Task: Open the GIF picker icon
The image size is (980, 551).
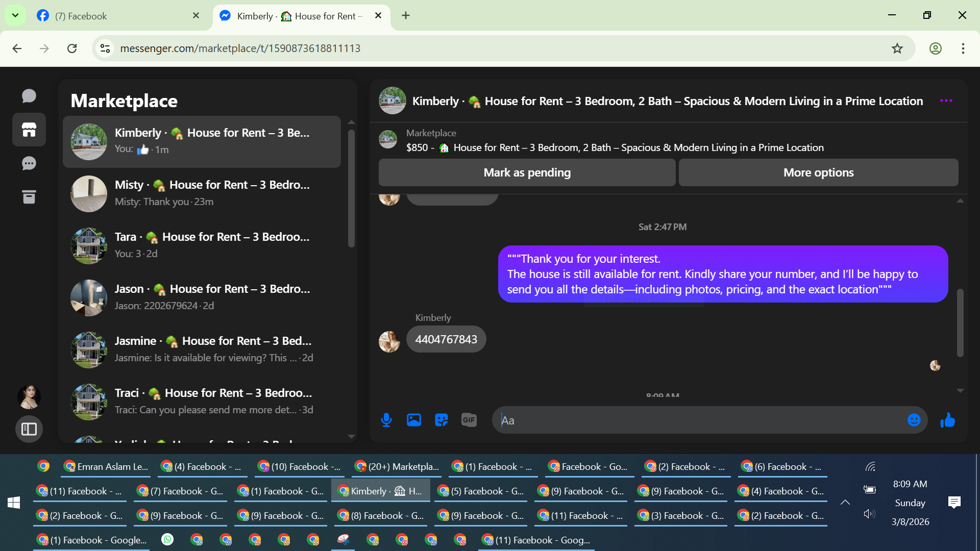Action: point(469,420)
